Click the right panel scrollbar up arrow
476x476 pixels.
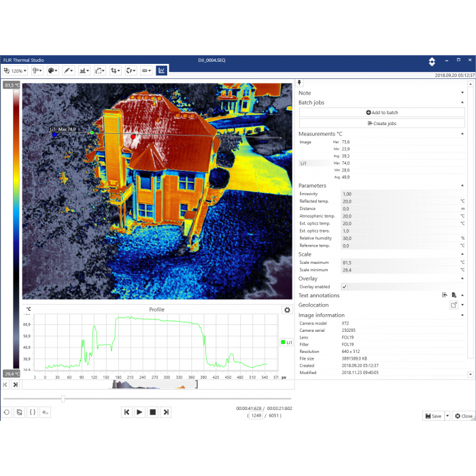471,84
